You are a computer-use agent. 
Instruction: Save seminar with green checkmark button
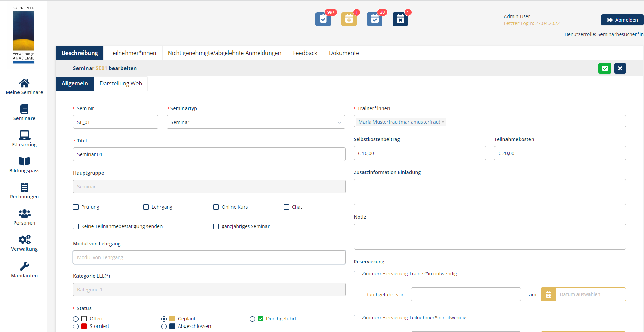click(605, 68)
